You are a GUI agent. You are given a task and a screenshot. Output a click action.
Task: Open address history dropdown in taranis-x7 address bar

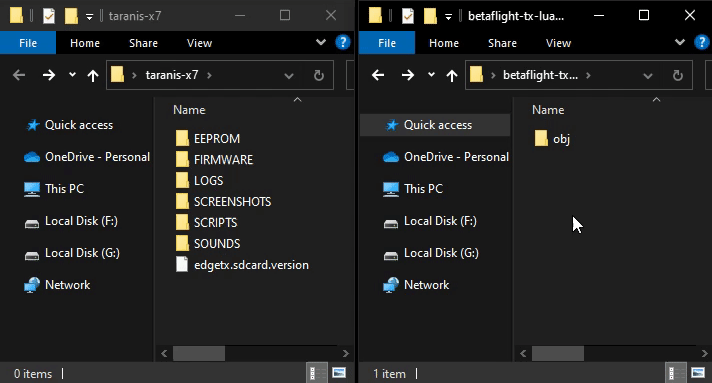288,75
